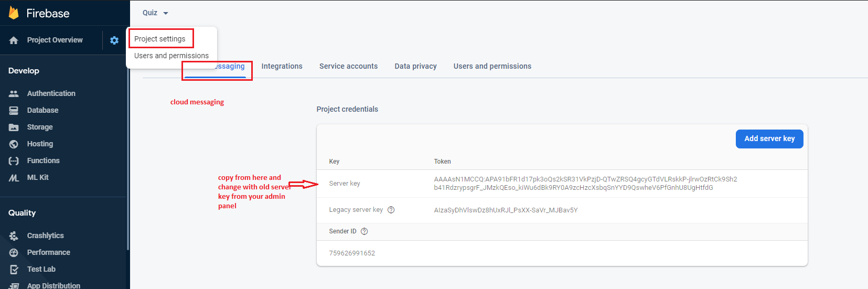Click the Hosting globe icon
This screenshot has width=868, height=289.
point(14,144)
